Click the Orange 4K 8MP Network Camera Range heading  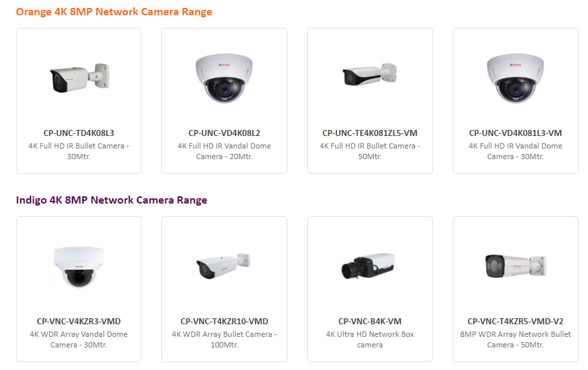click(x=114, y=12)
